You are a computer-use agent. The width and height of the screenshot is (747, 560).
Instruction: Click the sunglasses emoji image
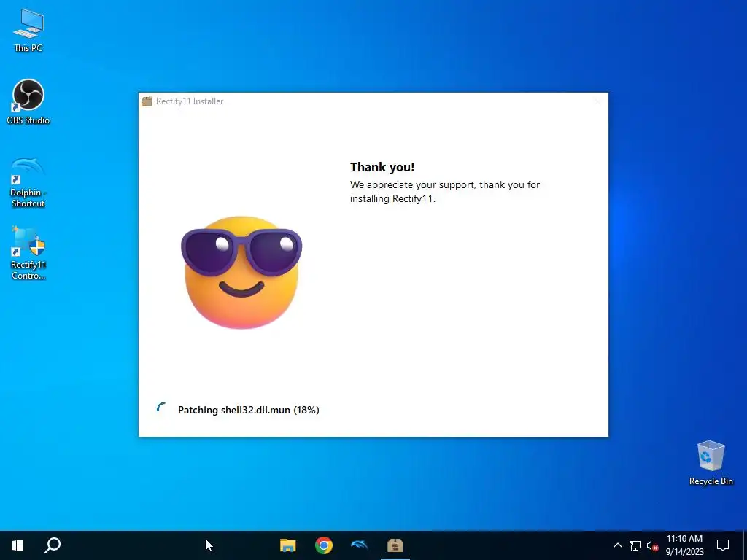[x=241, y=272]
